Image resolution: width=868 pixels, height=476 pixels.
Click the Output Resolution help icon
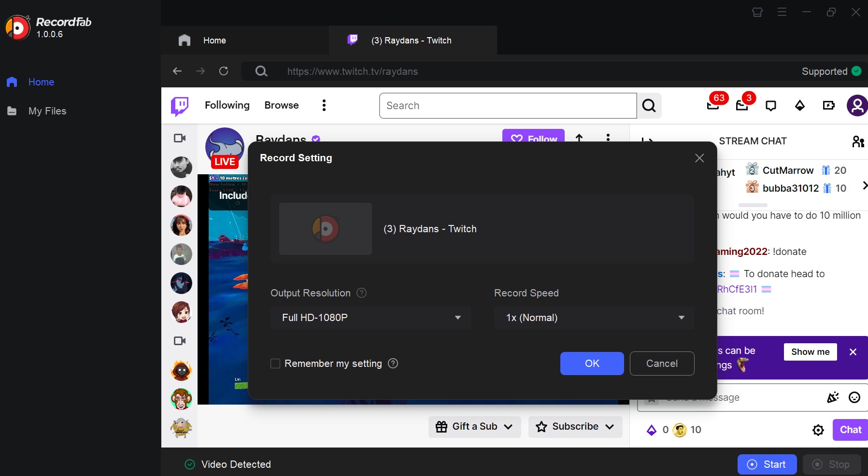(361, 293)
